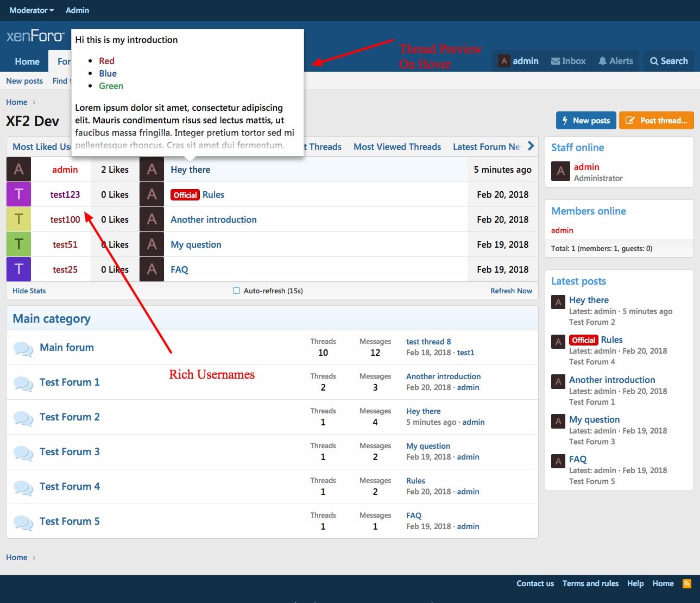
Task: Open the Moderator dropdown menu
Action: click(31, 10)
